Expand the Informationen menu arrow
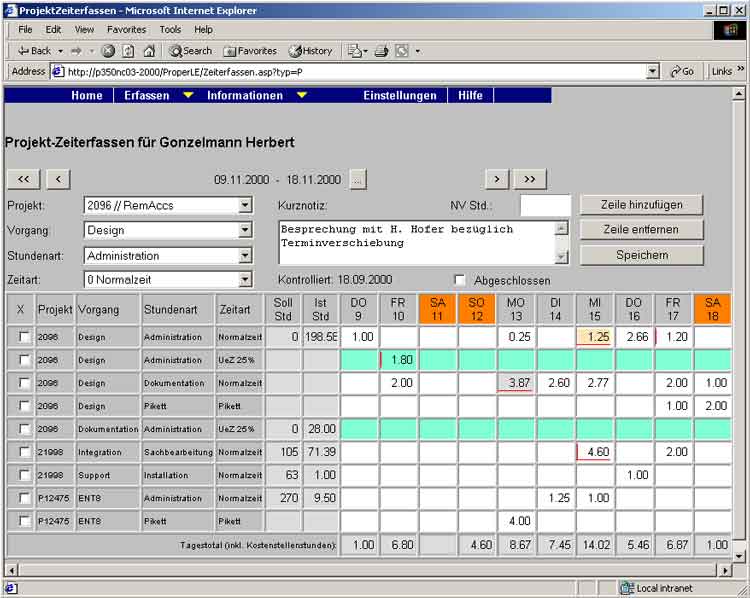Viewport: 750px width, 598px height. pyautogui.click(x=302, y=95)
